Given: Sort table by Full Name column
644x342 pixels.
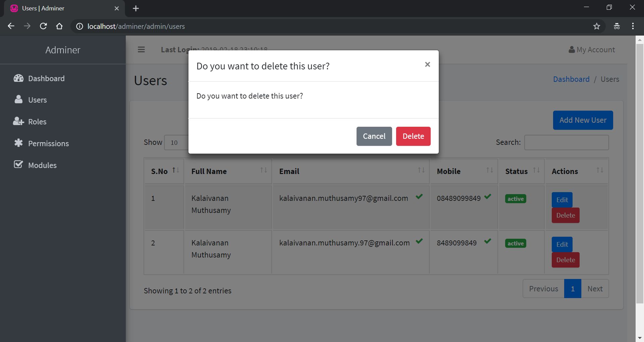Looking at the screenshot, I should [x=264, y=171].
